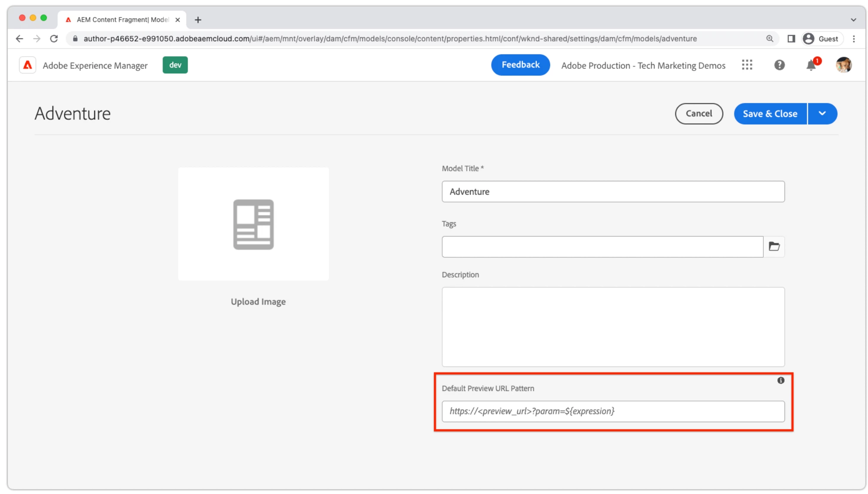
Task: Click the model thumbnail upload image
Action: [253, 224]
